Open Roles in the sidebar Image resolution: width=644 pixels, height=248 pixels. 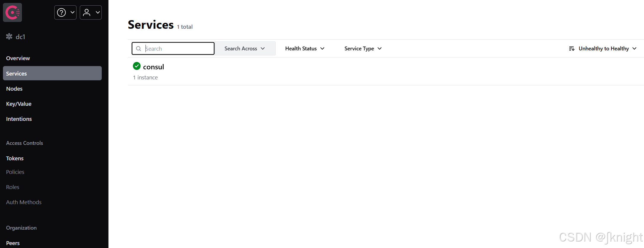13,187
